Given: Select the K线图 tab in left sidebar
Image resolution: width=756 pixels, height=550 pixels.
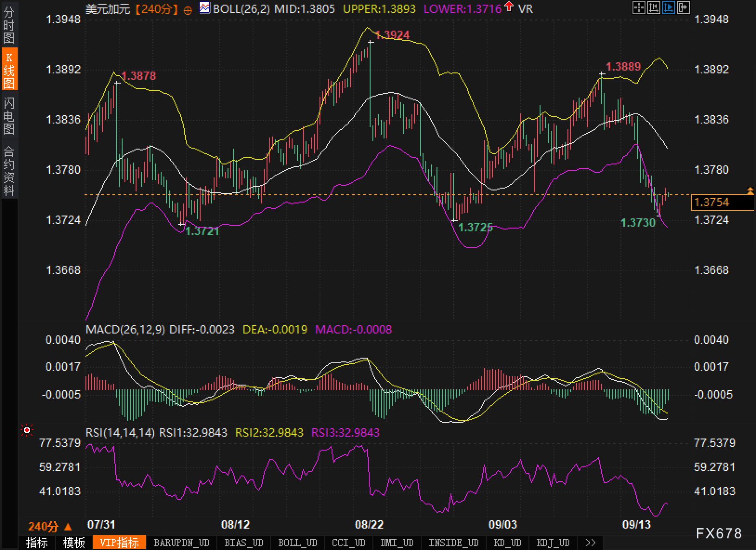Looking at the screenshot, I should pos(9,70).
